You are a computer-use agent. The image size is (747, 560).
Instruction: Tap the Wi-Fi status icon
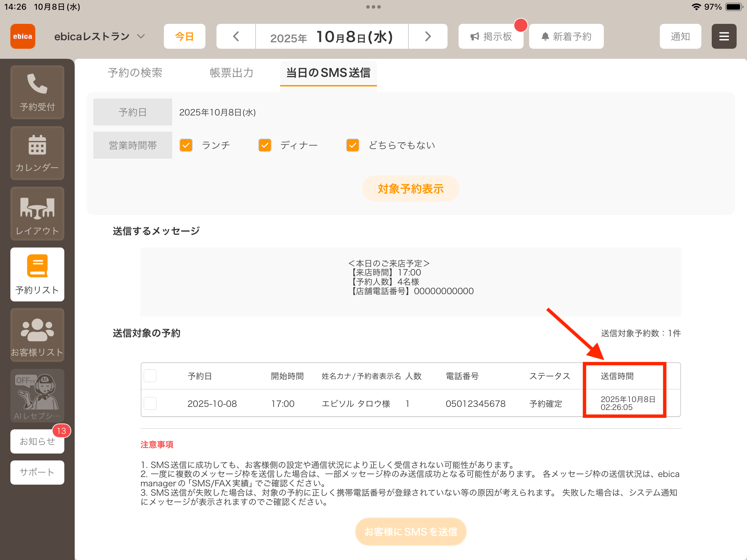[x=696, y=7]
